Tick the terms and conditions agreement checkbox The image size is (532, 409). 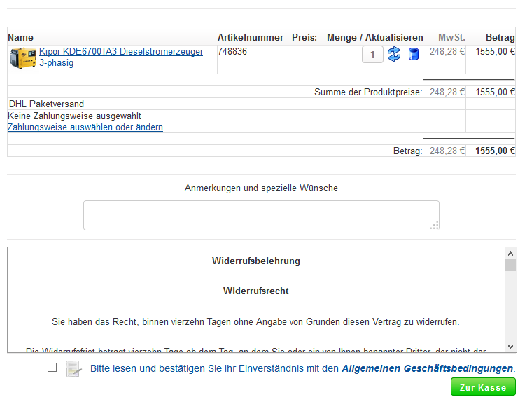(x=52, y=368)
